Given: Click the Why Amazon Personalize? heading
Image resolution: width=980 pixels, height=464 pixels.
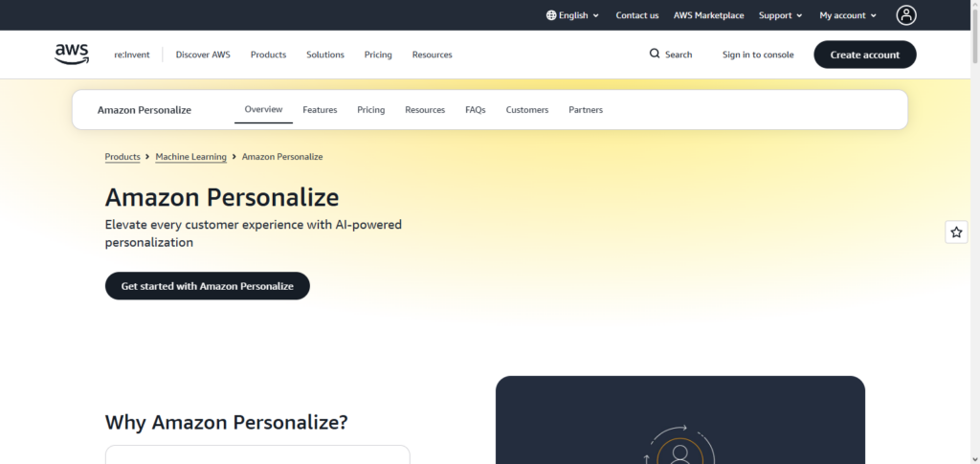Looking at the screenshot, I should point(226,422).
